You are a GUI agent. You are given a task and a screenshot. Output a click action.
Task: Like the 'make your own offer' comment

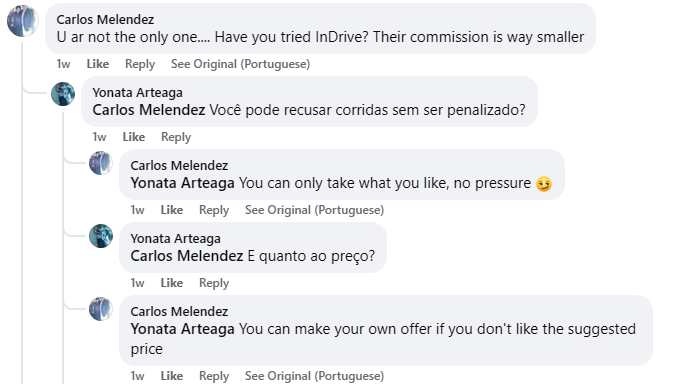tap(172, 376)
